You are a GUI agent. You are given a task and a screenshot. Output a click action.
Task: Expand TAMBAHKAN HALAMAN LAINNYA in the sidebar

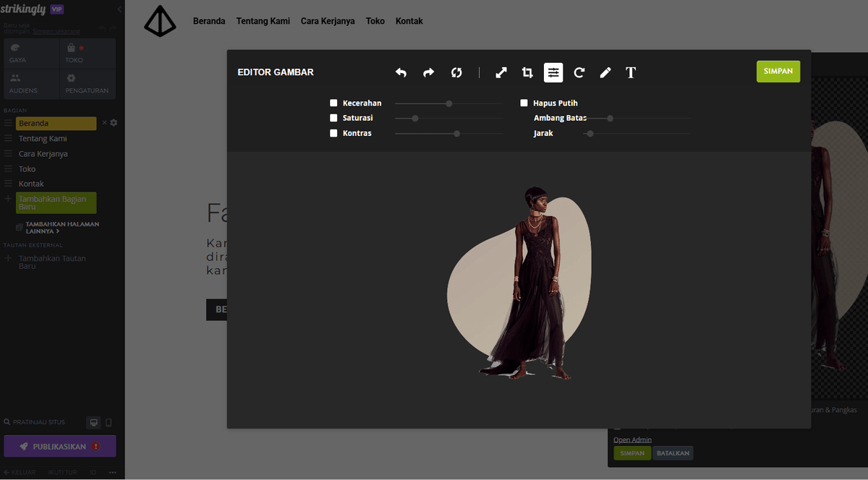tap(62, 227)
